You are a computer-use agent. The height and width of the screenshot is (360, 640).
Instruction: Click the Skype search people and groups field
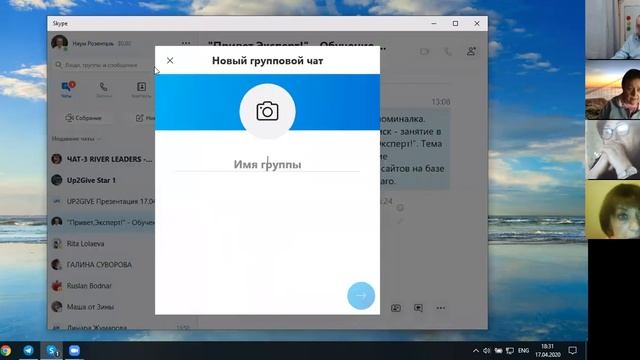click(x=103, y=65)
